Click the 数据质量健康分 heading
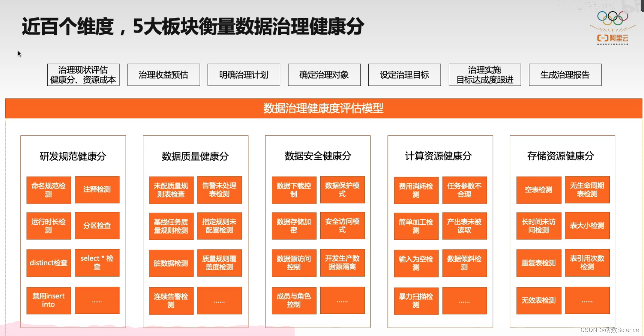This screenshot has width=644, height=336. [195, 156]
